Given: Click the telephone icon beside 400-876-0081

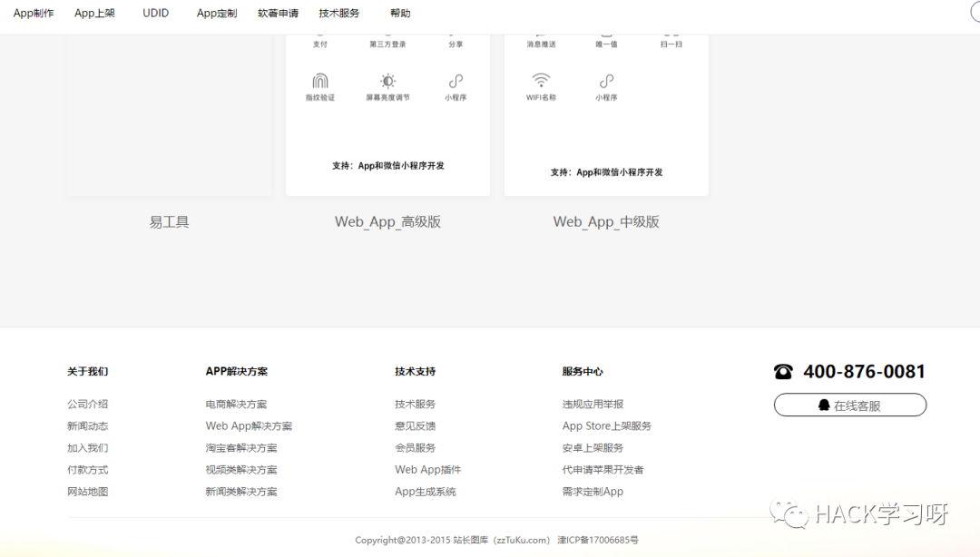Looking at the screenshot, I should (783, 372).
